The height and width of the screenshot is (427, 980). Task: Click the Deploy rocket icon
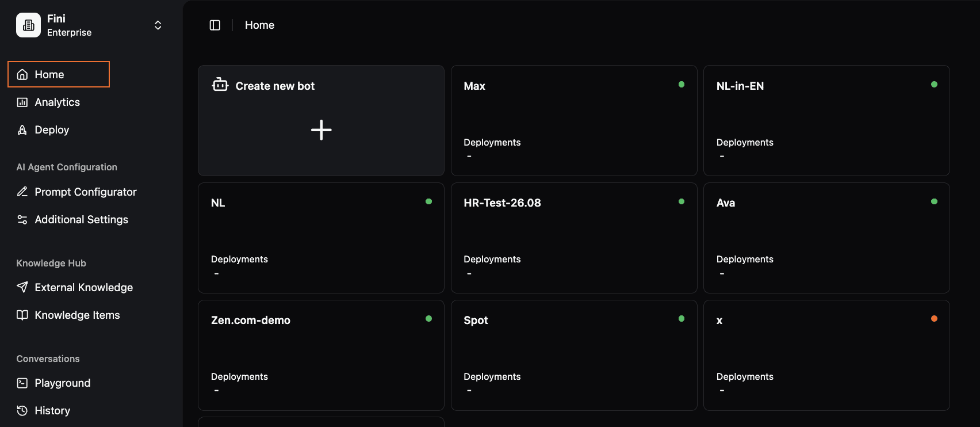pos(22,130)
